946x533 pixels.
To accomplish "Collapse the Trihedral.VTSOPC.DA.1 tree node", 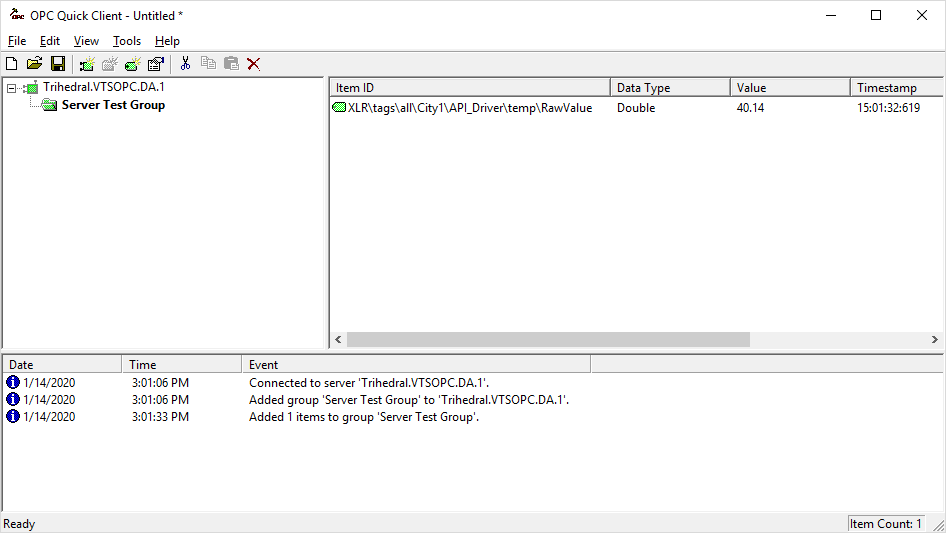I will pyautogui.click(x=11, y=88).
